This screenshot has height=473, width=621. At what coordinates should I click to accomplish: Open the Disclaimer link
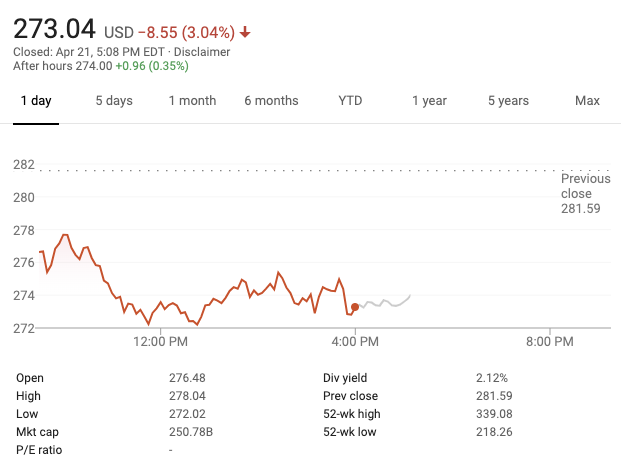point(203,51)
